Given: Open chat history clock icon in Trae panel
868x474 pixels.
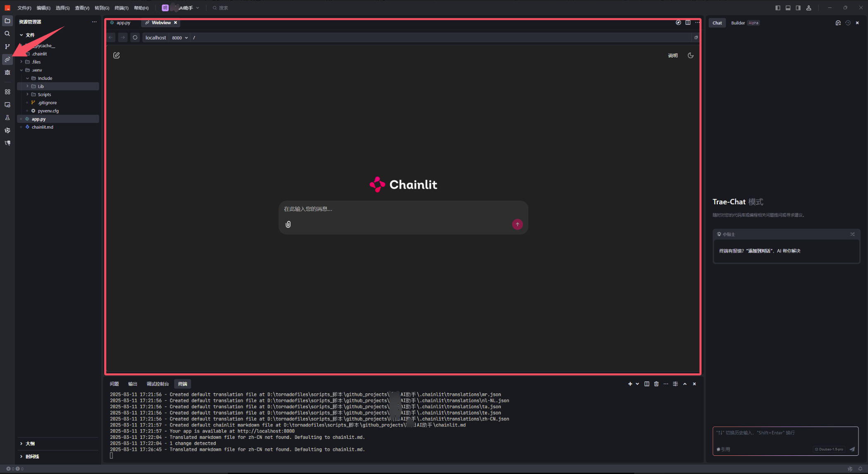Looking at the screenshot, I should point(848,23).
